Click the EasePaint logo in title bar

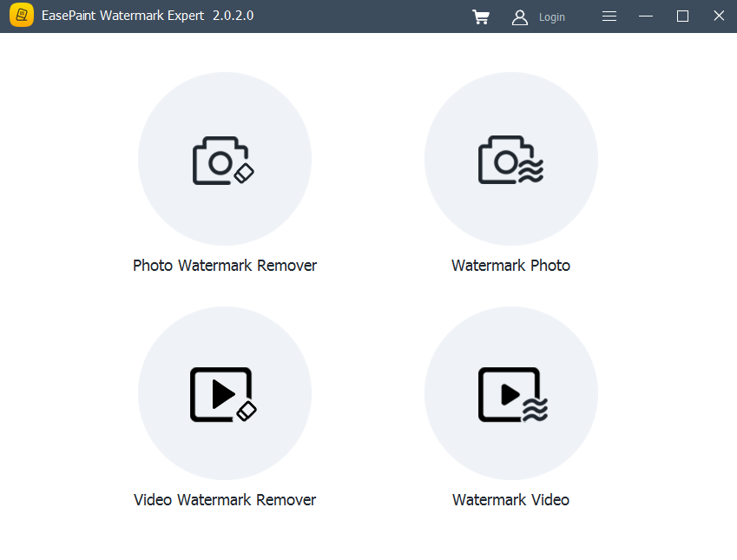22,16
